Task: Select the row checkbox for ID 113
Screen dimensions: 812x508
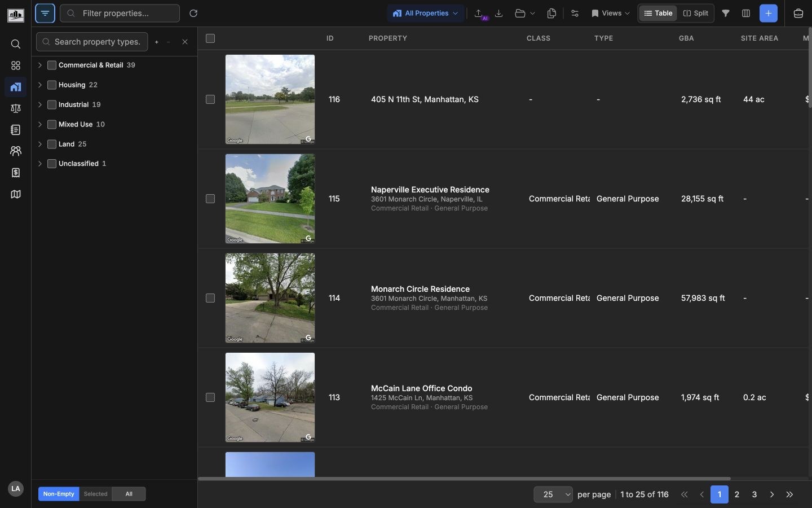Action: pos(210,397)
